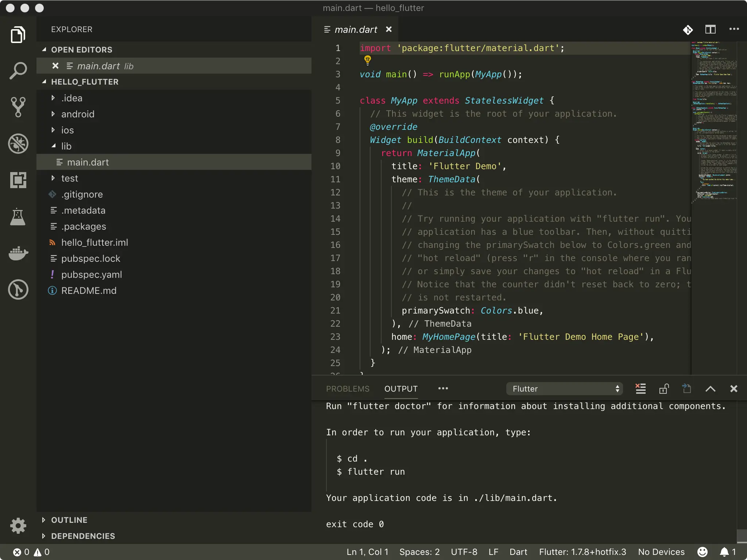
Task: Select the main.dart editor tab
Action: pos(356,30)
